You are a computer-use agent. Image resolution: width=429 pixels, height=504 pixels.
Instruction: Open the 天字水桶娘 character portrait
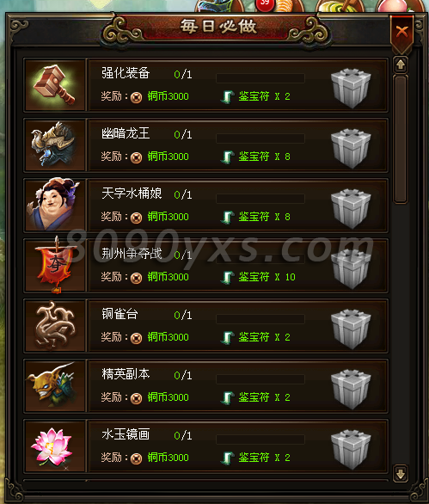(x=55, y=205)
